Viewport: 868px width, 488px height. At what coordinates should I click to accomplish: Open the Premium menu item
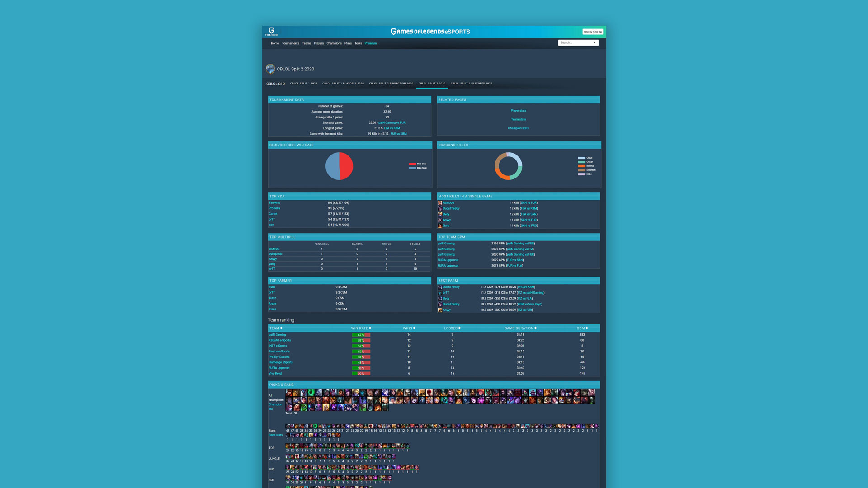371,43
